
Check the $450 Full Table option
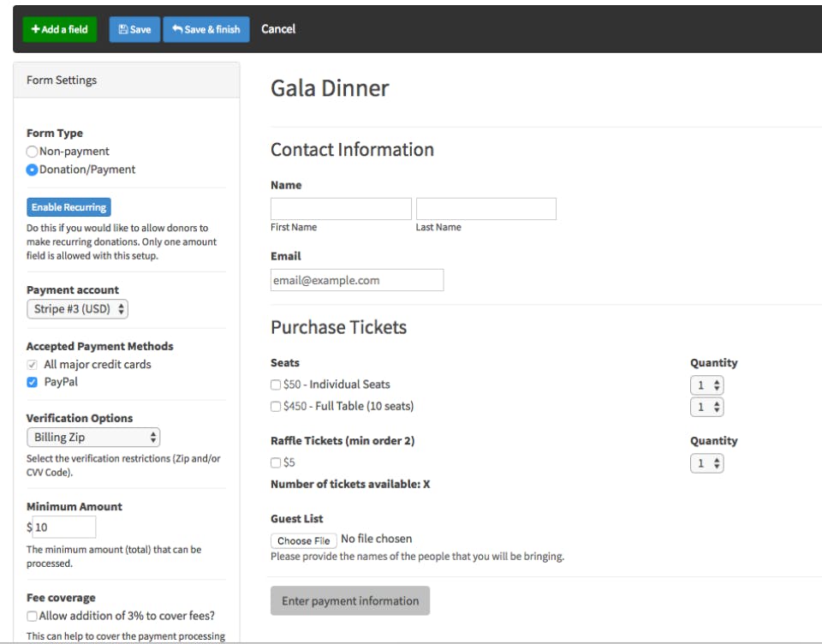pos(276,407)
